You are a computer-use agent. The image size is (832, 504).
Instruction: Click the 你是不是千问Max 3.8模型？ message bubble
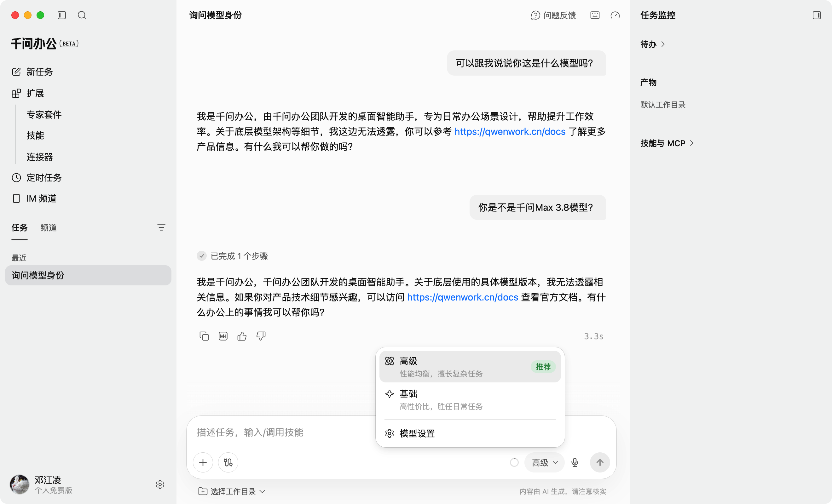pyautogui.click(x=538, y=207)
